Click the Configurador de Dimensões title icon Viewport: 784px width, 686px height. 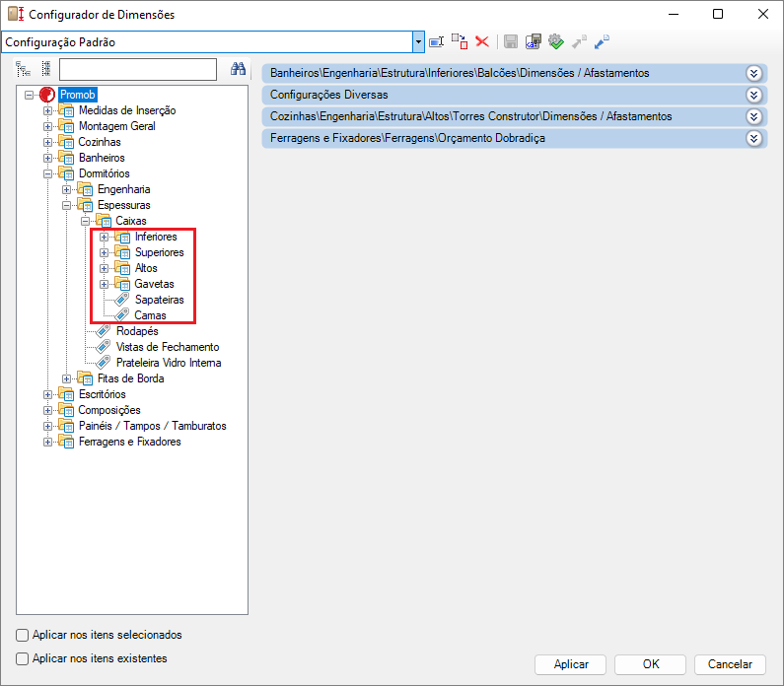click(x=16, y=14)
